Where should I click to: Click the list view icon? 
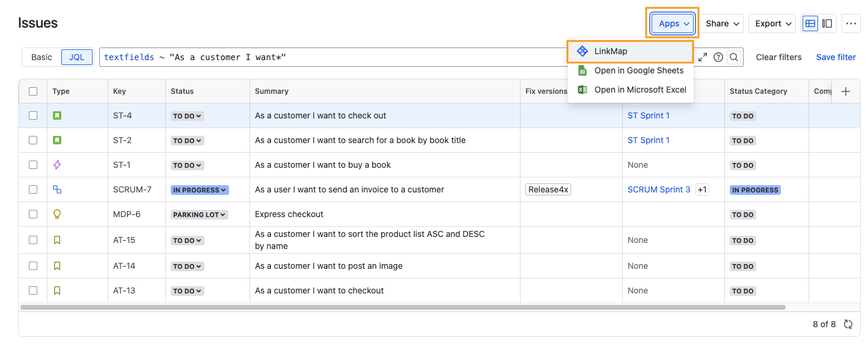pos(810,23)
